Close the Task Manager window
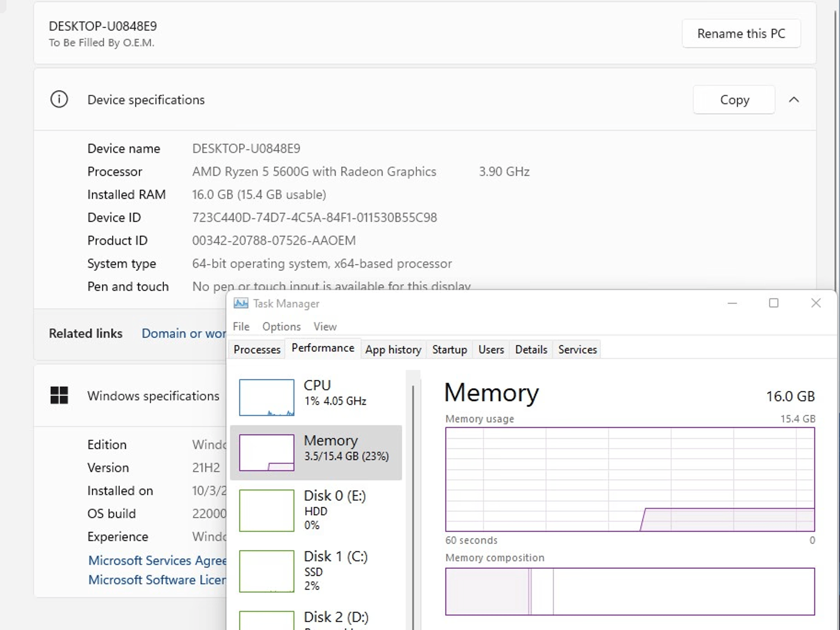Viewport: 840px width, 630px height. pyautogui.click(x=816, y=304)
